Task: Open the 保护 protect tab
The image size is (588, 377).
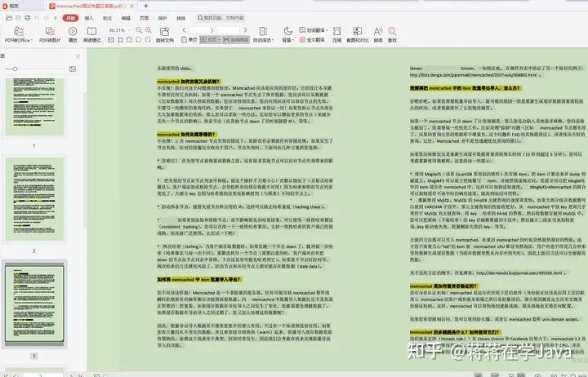Action: point(163,18)
